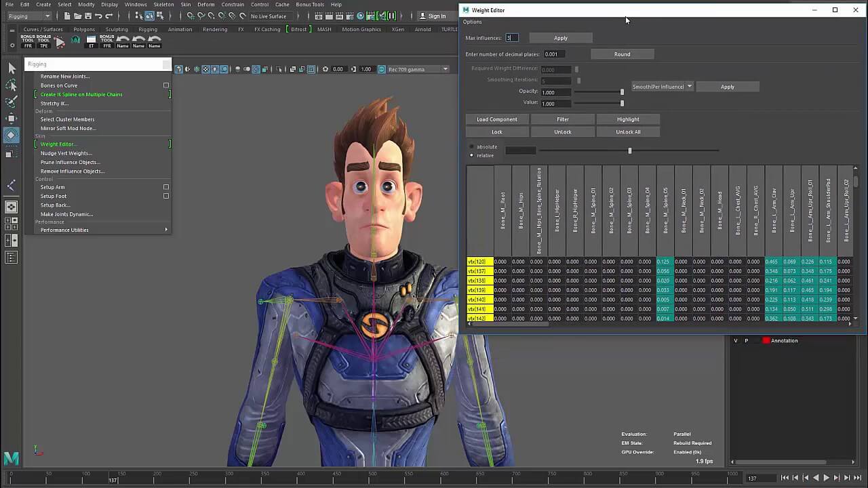Toggle wireframe on shaded display icon
The height and width of the screenshot is (488, 868).
click(197, 68)
